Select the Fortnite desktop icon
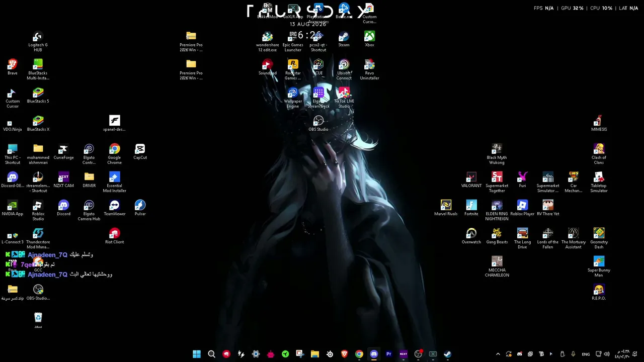644x362 pixels. (x=471, y=208)
